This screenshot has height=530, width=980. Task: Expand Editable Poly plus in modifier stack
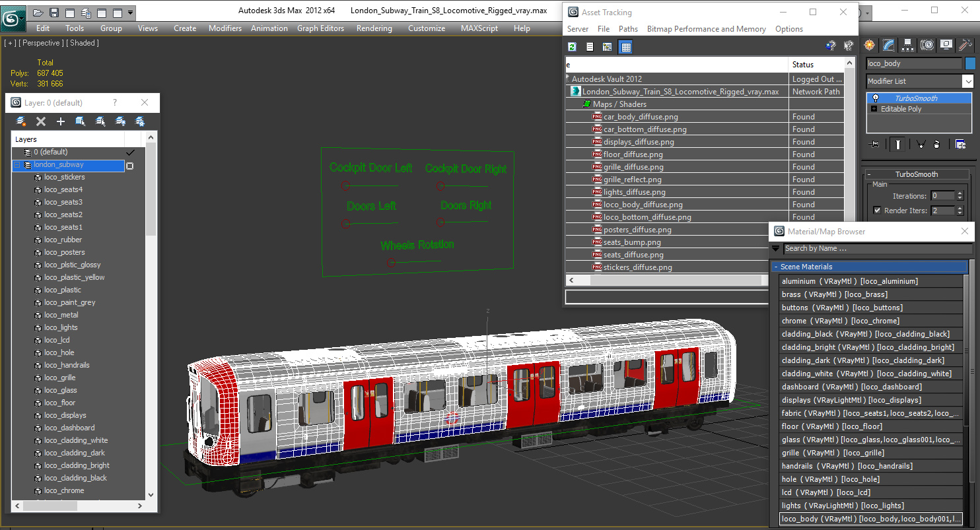874,109
